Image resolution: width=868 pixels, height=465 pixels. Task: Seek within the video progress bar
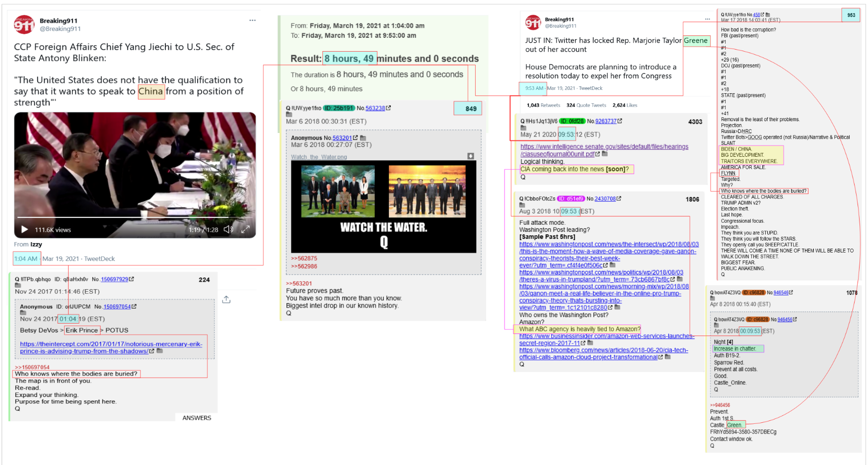123,217
